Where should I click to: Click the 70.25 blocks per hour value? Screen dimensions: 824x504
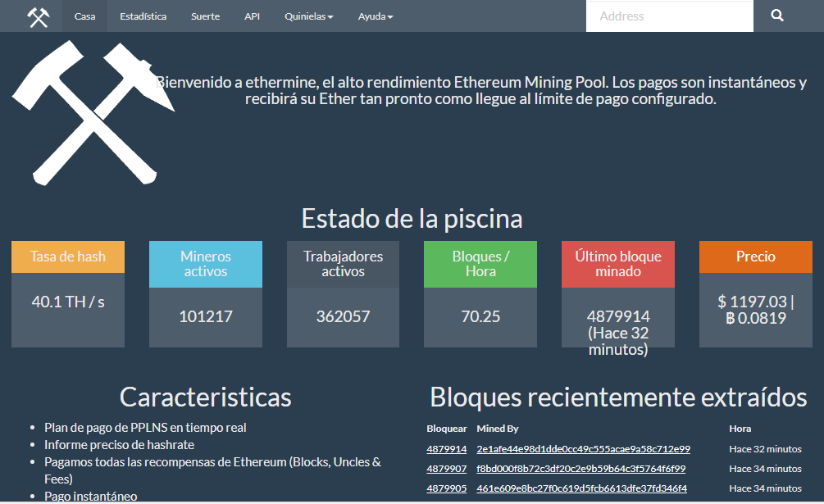480,316
